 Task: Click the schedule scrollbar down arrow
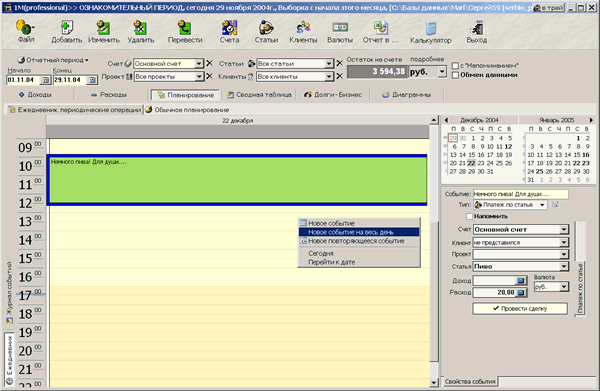click(x=434, y=382)
